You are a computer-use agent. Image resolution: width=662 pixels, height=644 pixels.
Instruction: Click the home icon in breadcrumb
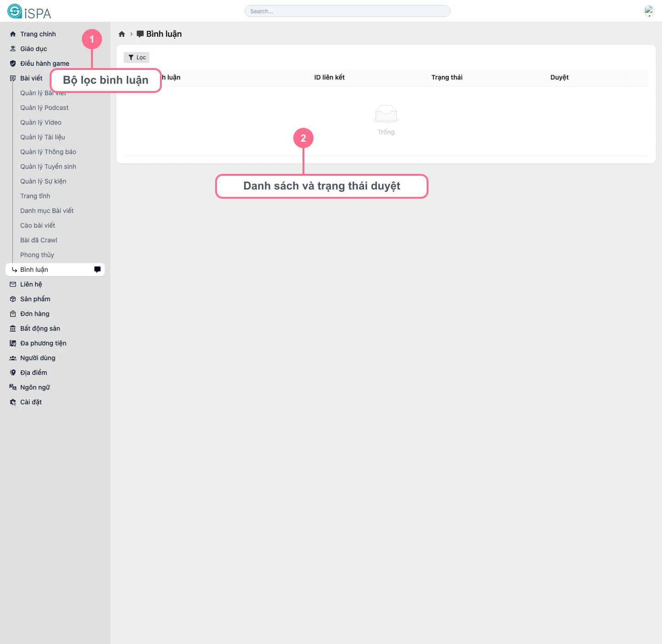122,34
